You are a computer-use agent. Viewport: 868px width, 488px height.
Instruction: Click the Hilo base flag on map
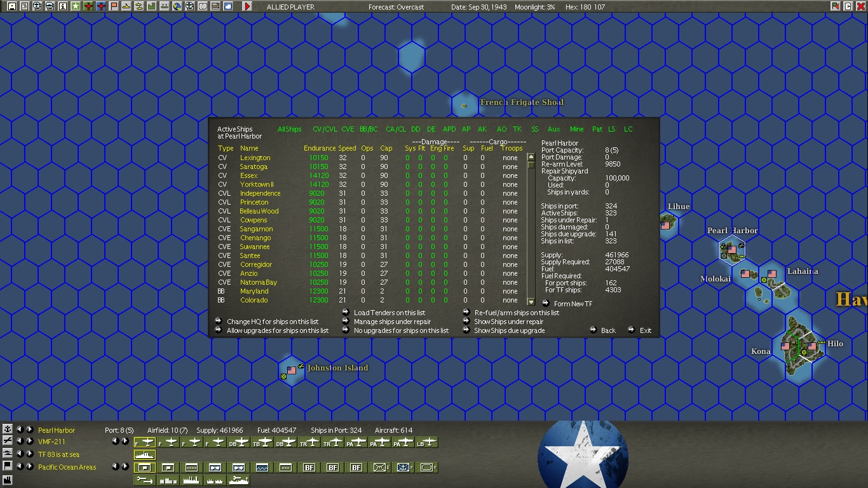[811, 347]
